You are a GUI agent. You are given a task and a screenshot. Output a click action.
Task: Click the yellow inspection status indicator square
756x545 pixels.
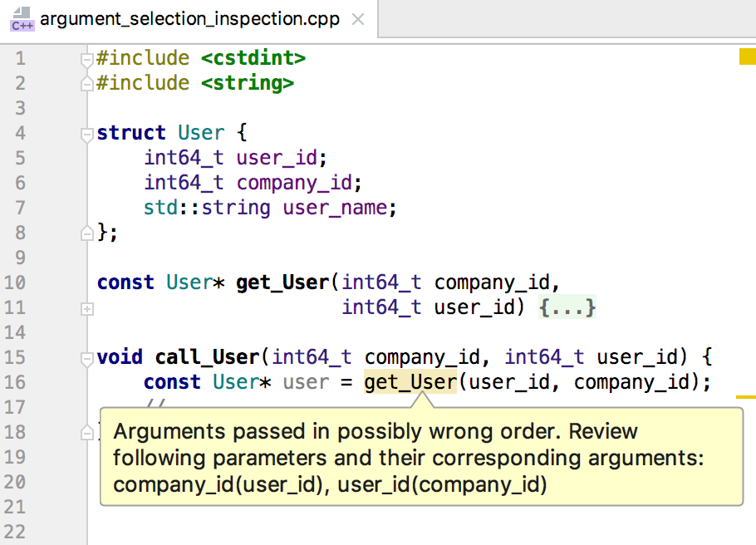click(x=746, y=56)
